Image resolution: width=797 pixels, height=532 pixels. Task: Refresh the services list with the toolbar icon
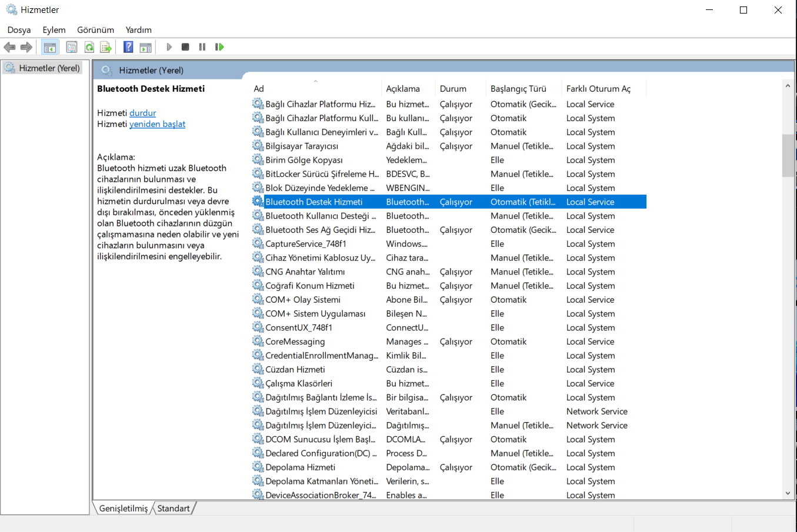pyautogui.click(x=89, y=47)
